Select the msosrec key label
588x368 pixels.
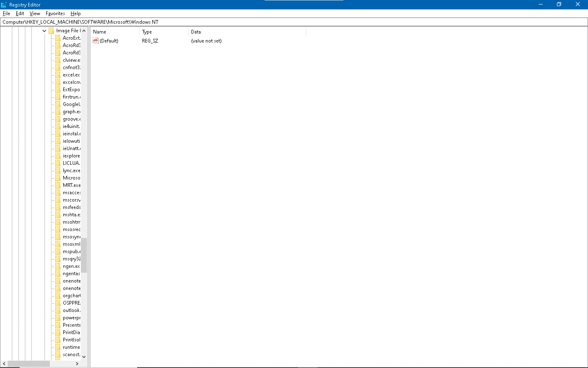(x=71, y=229)
